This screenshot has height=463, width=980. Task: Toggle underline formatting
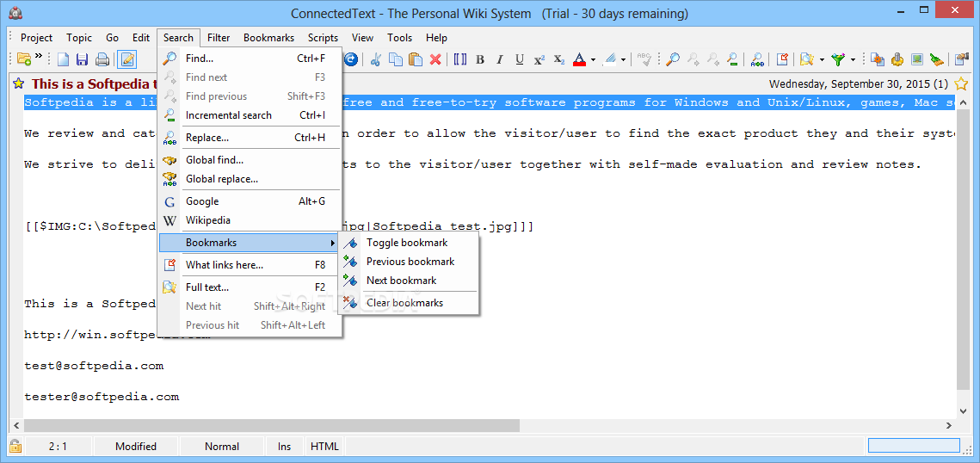click(520, 60)
